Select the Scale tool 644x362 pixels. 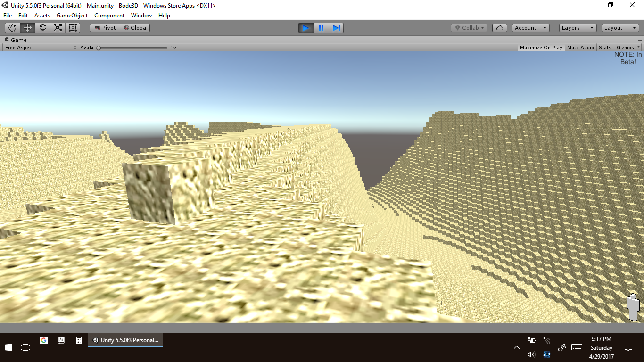coord(58,28)
